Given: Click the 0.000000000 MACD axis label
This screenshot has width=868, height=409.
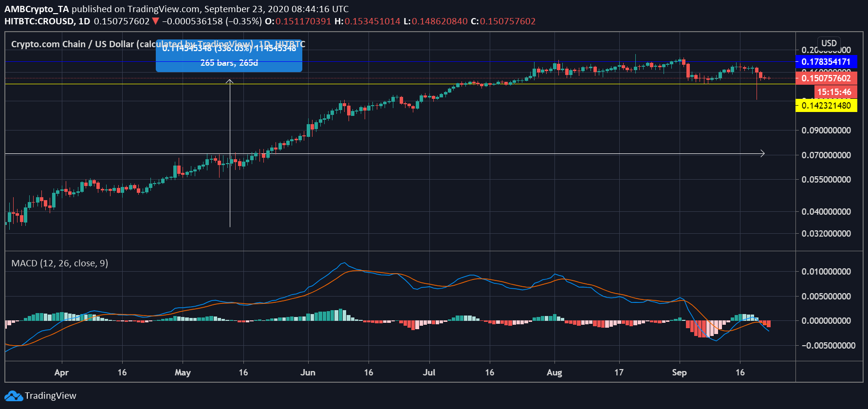Looking at the screenshot, I should (826, 321).
